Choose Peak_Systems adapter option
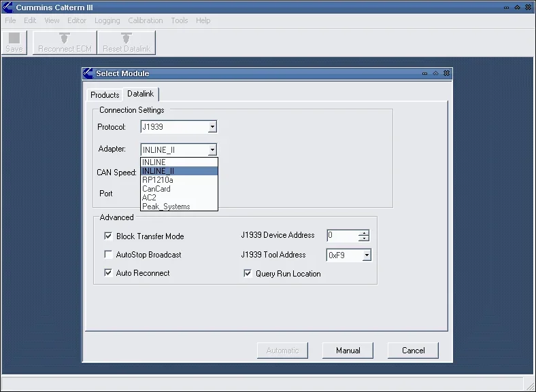This screenshot has height=392, width=536. tap(179, 207)
